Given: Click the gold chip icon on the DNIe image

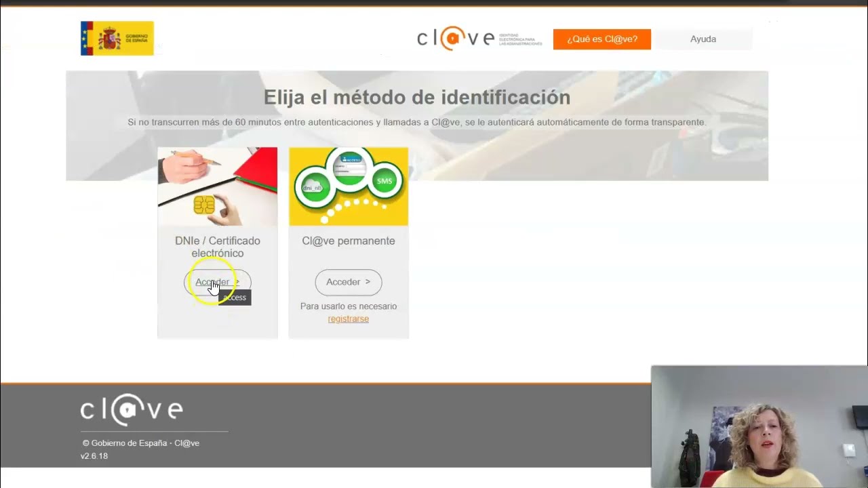Looking at the screenshot, I should pos(203,205).
